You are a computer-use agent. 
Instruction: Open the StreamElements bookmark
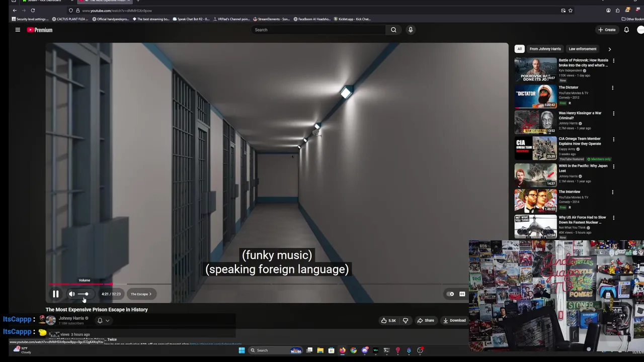point(272,19)
